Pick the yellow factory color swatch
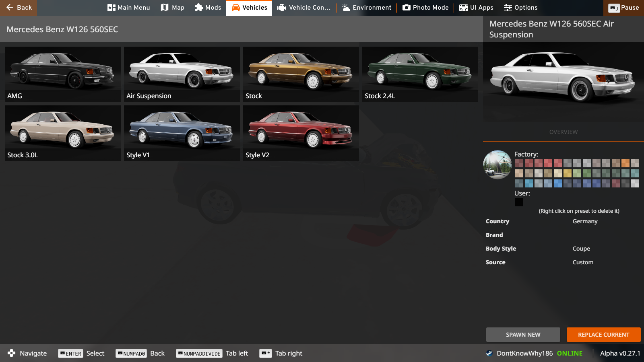 coord(568,173)
